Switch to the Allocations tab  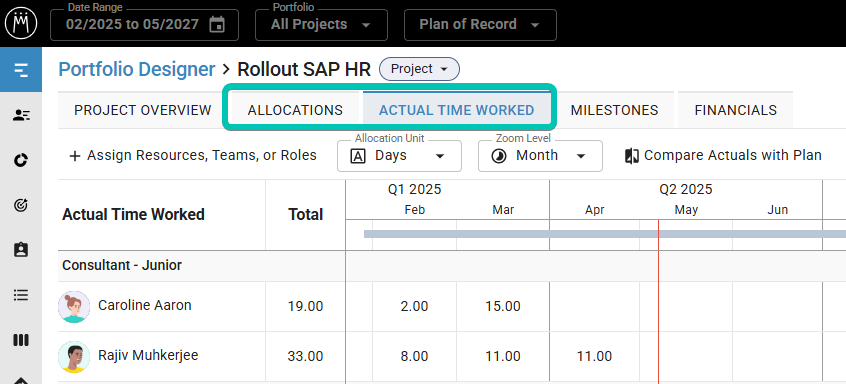[295, 110]
